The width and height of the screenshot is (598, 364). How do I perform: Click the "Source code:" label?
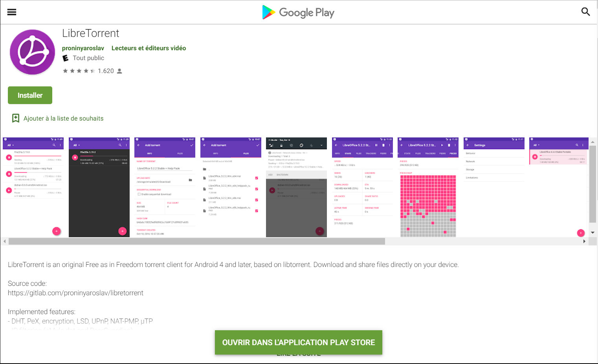(27, 284)
